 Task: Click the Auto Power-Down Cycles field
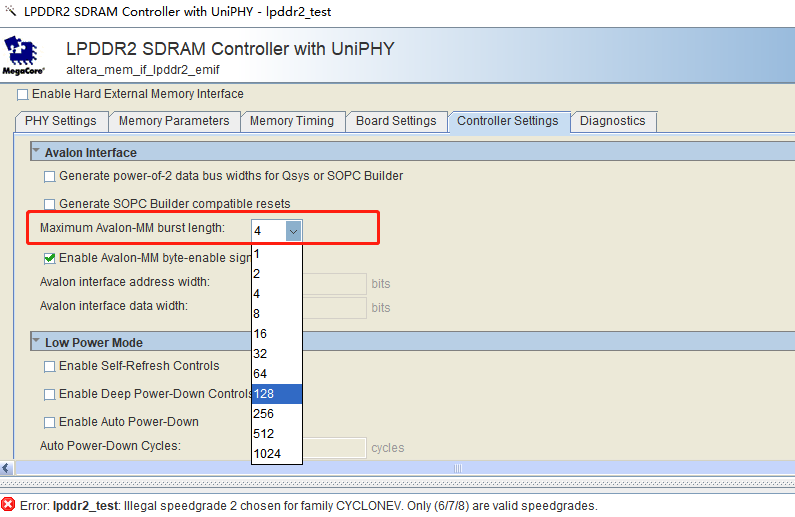tap(334, 448)
